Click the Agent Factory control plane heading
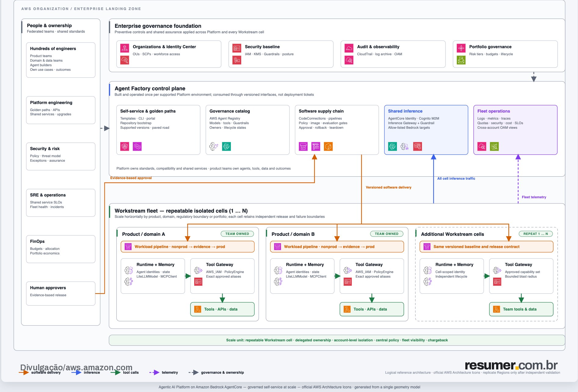 coord(150,88)
